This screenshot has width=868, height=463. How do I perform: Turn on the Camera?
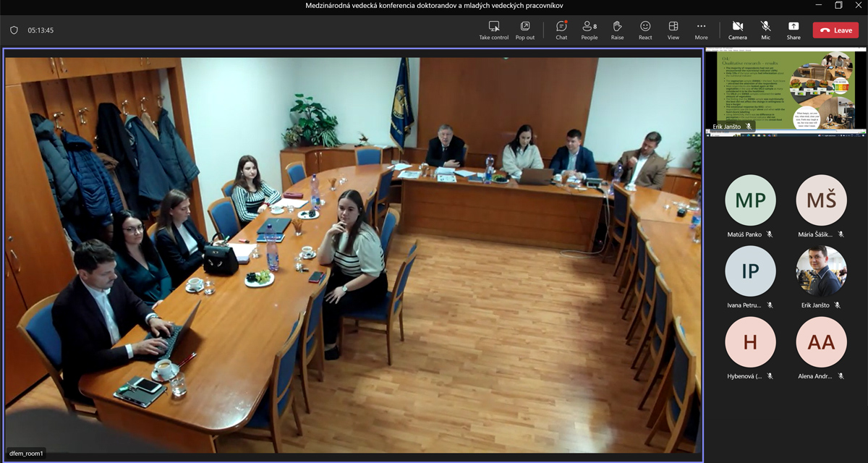tap(738, 30)
